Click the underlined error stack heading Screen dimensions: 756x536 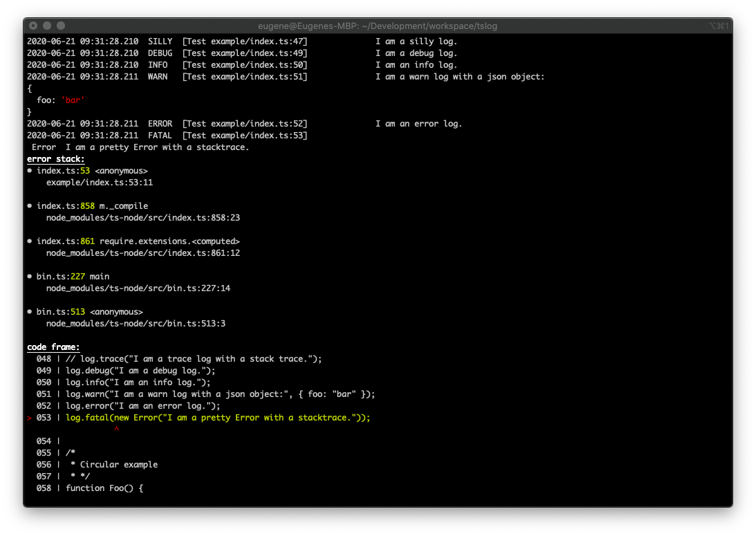click(55, 158)
